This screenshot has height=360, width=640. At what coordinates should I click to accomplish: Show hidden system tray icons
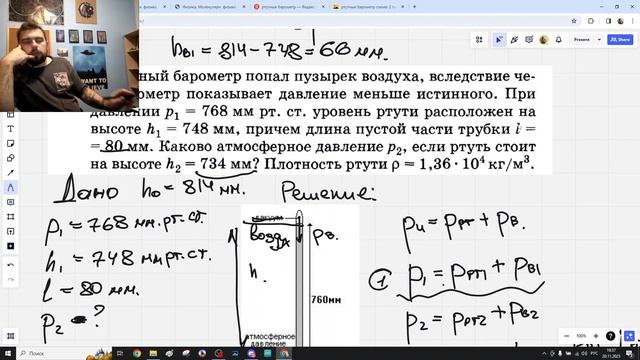pyautogui.click(x=543, y=353)
